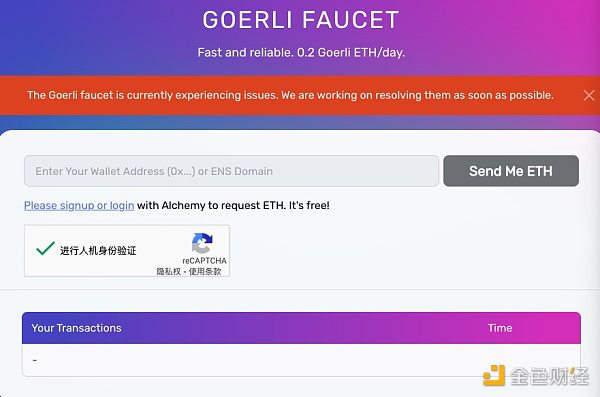Select the empty dash transaction row

pos(302,360)
